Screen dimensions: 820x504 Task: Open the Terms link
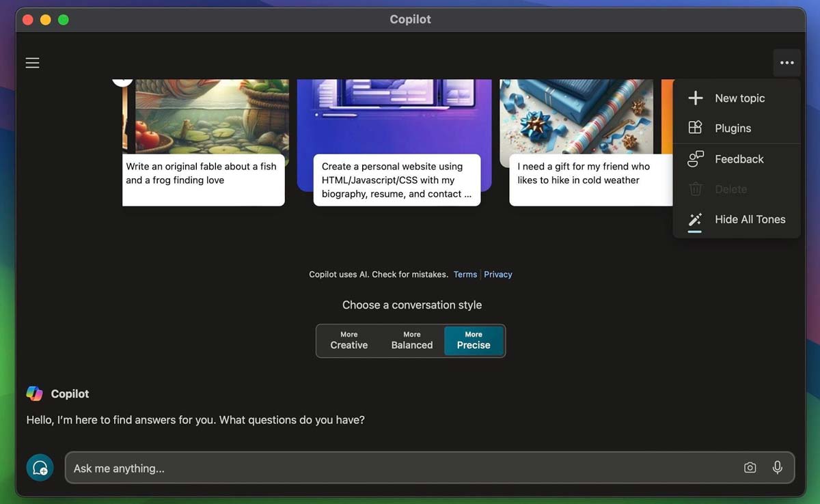[x=465, y=275]
